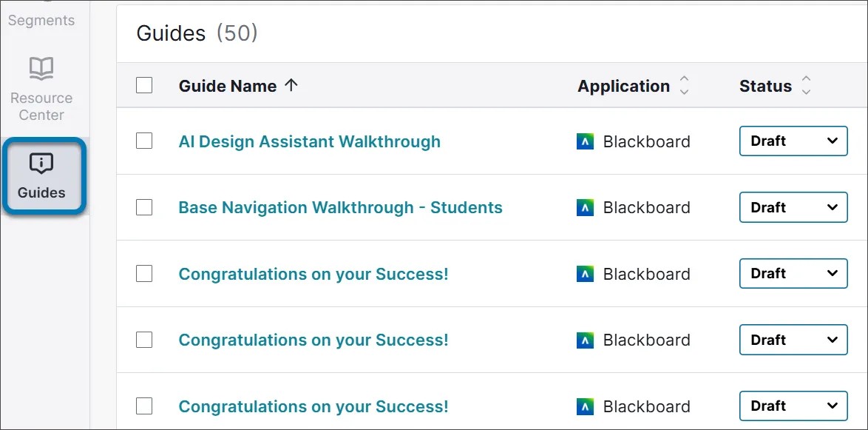Click Blackboard logo in AI Design Assistant row
Screen dimensions: 868x430
[585, 141]
